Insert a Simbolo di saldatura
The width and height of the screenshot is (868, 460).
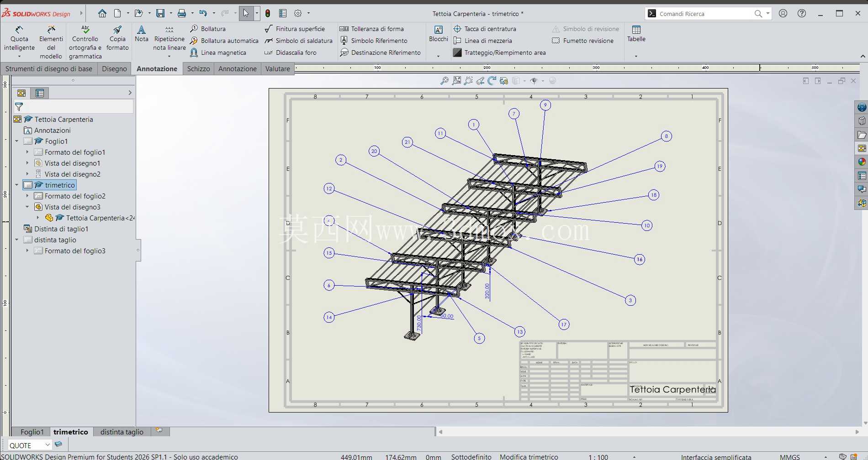coord(298,41)
